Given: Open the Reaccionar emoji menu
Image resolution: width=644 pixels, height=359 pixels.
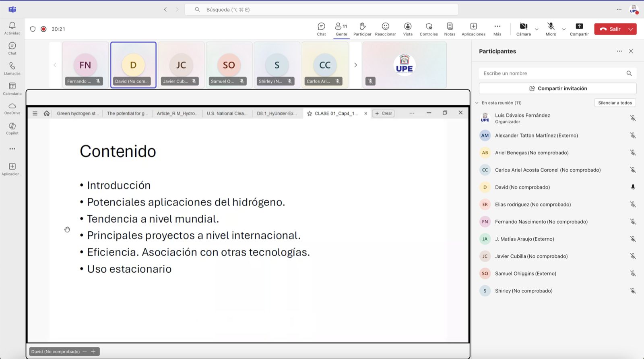Looking at the screenshot, I should pyautogui.click(x=385, y=29).
